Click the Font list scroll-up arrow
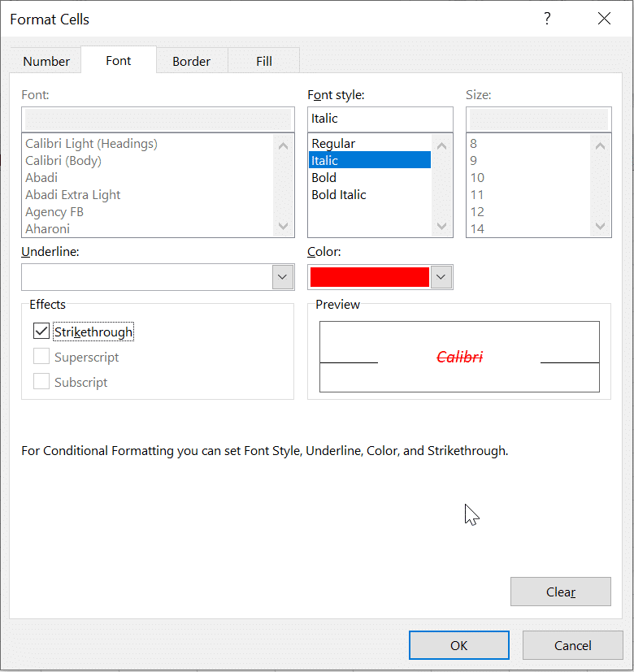The image size is (634, 672). point(283,144)
